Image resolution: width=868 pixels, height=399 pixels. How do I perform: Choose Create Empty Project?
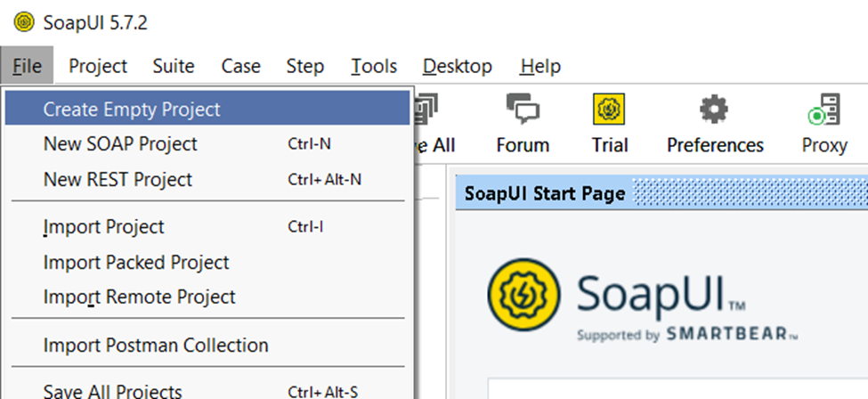coord(207,109)
